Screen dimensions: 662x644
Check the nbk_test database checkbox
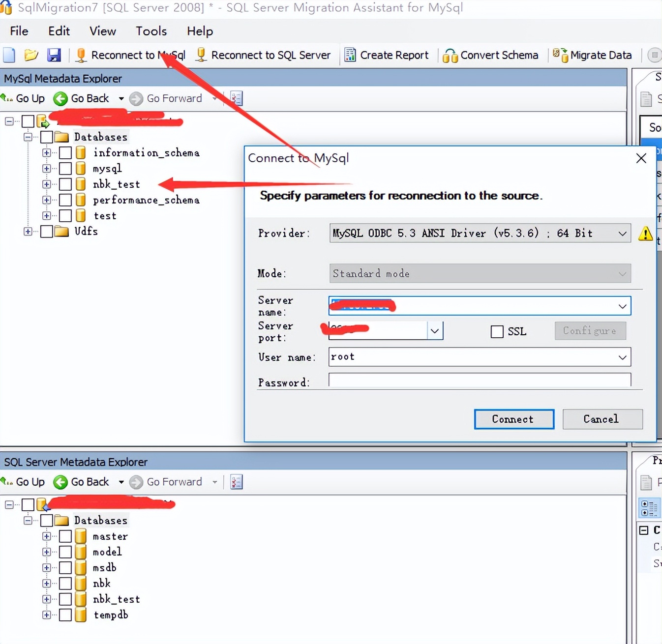66,184
